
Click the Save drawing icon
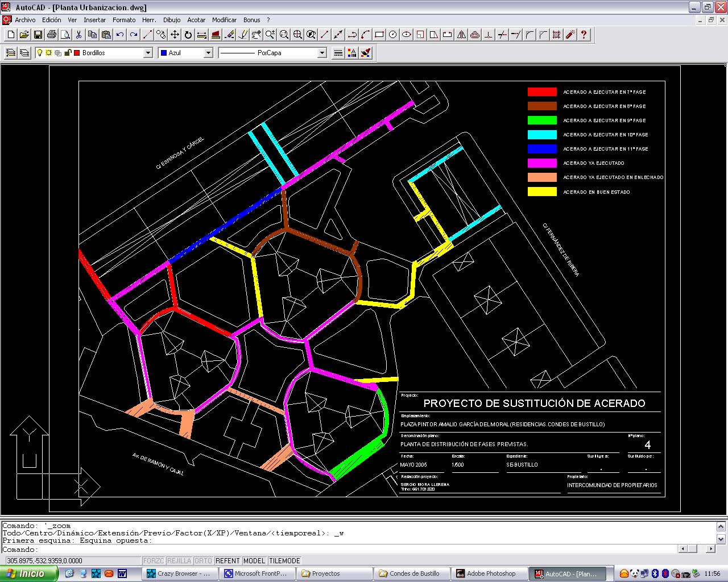[38, 35]
